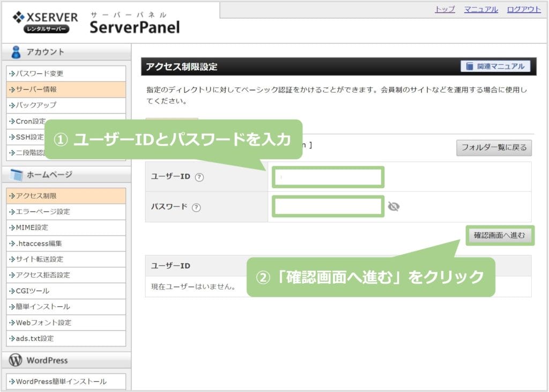
Task: Click the ホームページ section icon
Action: click(17, 175)
